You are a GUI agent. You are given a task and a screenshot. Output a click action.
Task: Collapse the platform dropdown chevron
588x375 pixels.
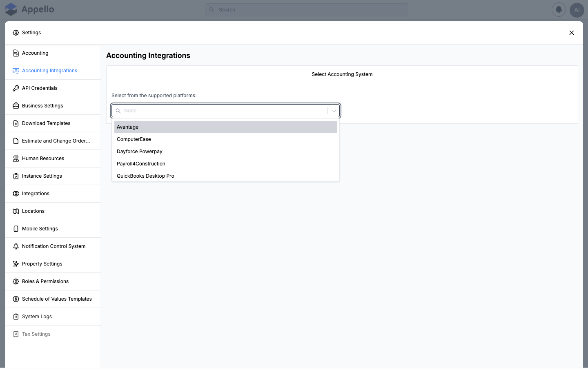coord(334,111)
